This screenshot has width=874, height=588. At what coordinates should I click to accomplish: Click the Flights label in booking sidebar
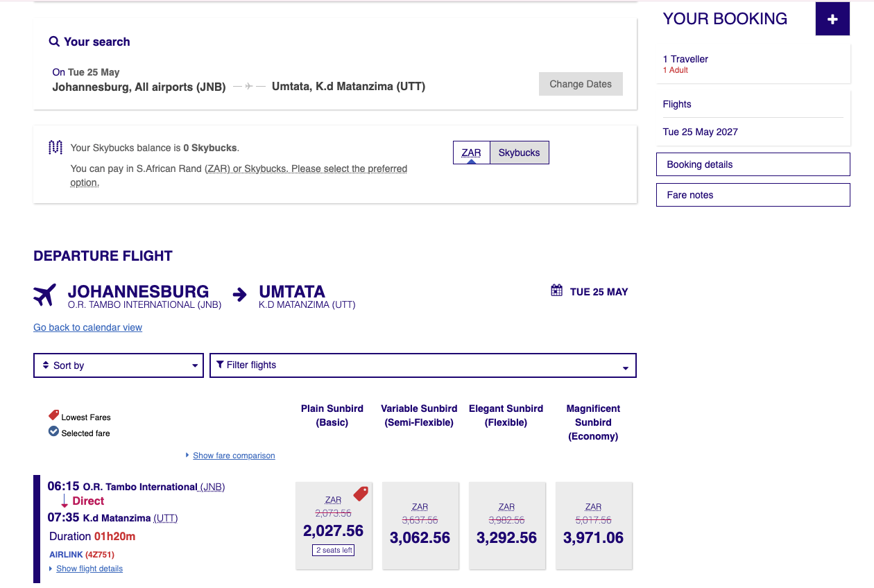pos(677,104)
